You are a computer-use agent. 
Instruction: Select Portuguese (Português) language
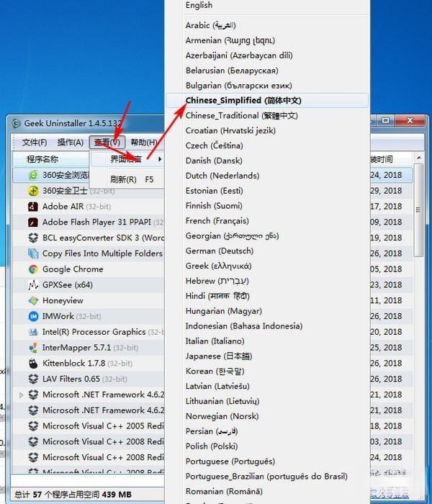pos(267,462)
